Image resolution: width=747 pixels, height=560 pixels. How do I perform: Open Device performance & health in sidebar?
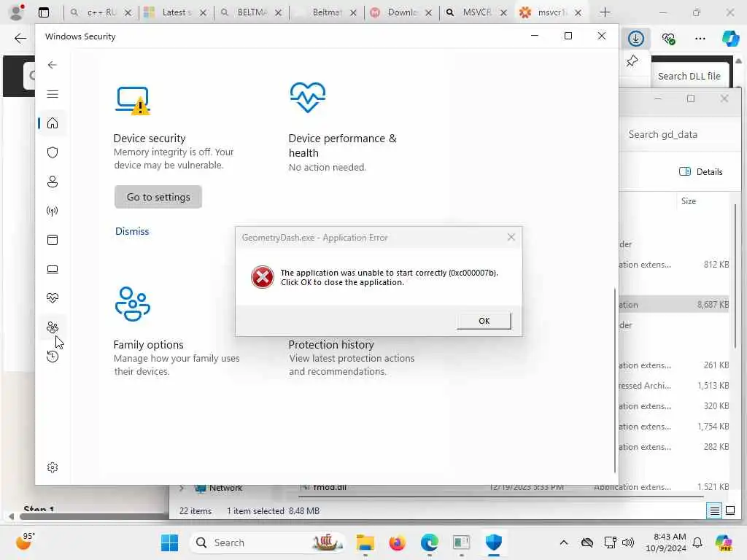[x=53, y=298]
